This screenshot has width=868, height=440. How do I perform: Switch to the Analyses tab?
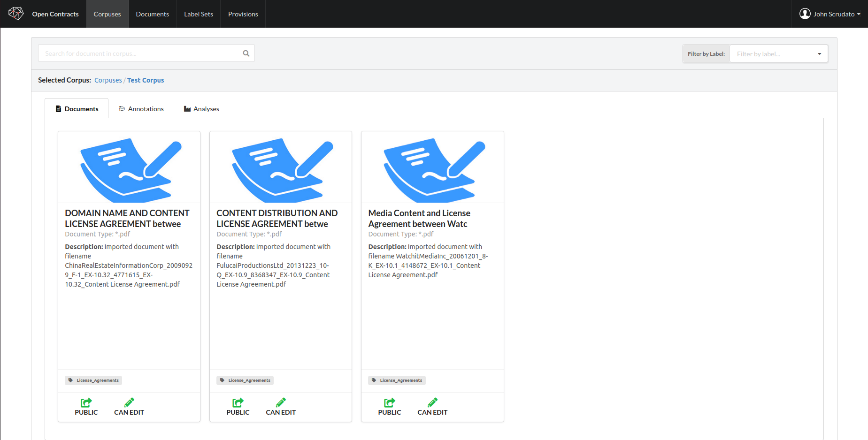[201, 109]
